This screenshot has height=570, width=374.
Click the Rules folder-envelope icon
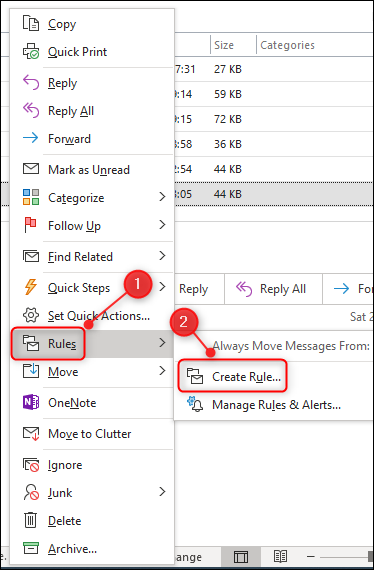(x=31, y=343)
